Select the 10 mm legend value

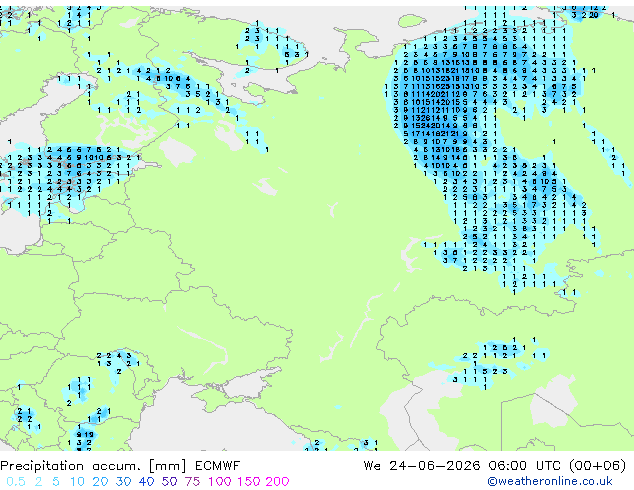click(77, 482)
